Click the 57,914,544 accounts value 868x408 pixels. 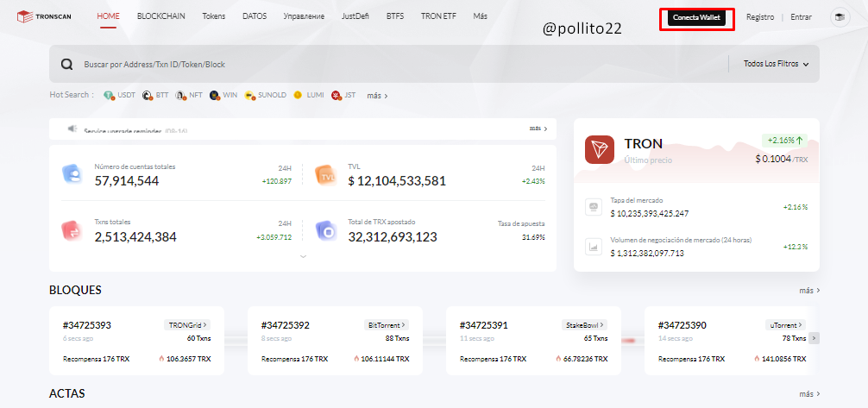pos(127,180)
